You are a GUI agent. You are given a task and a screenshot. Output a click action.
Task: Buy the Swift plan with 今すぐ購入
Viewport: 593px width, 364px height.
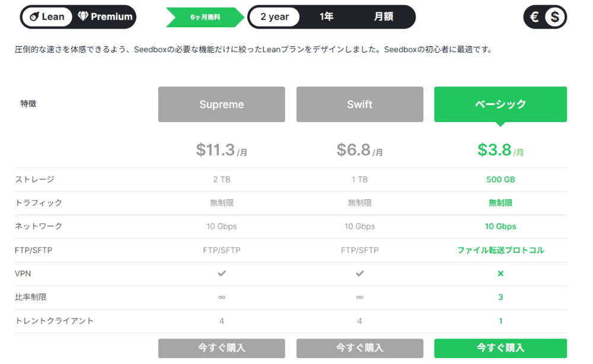(359, 348)
